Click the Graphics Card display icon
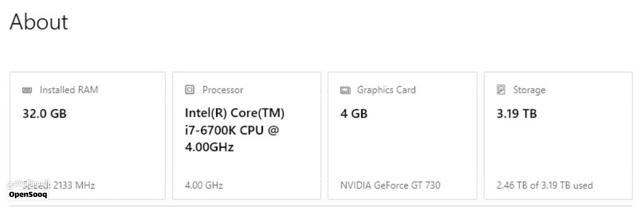Screen dimensions: 644x207 click(x=345, y=89)
